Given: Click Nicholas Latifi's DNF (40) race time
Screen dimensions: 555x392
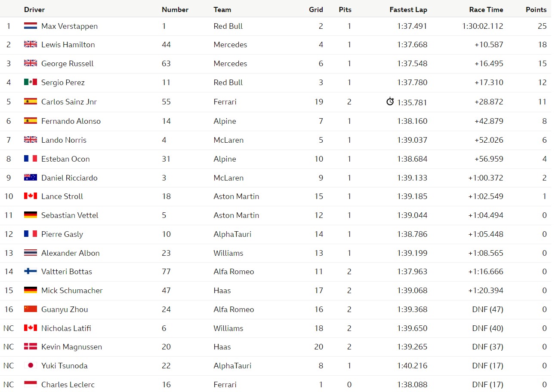Looking at the screenshot, I should click(487, 328).
